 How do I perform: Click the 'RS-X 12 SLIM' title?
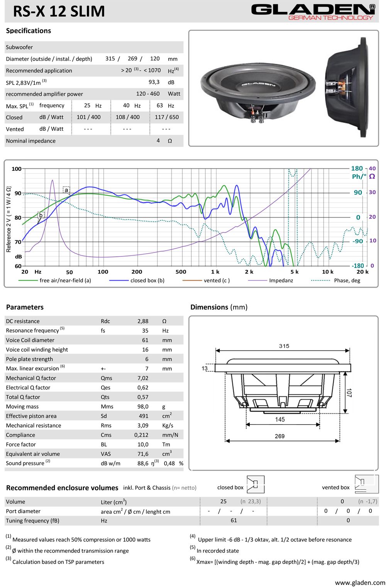tap(59, 12)
